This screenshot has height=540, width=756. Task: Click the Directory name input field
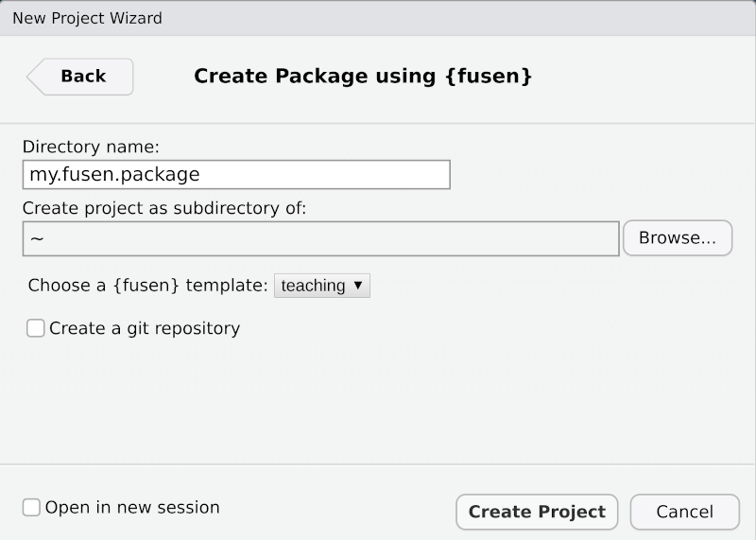pos(236,175)
